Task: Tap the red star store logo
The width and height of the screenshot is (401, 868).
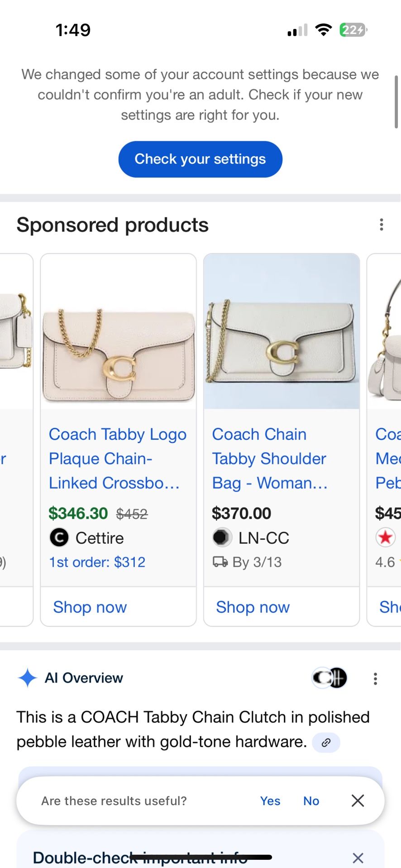Action: pyautogui.click(x=385, y=538)
